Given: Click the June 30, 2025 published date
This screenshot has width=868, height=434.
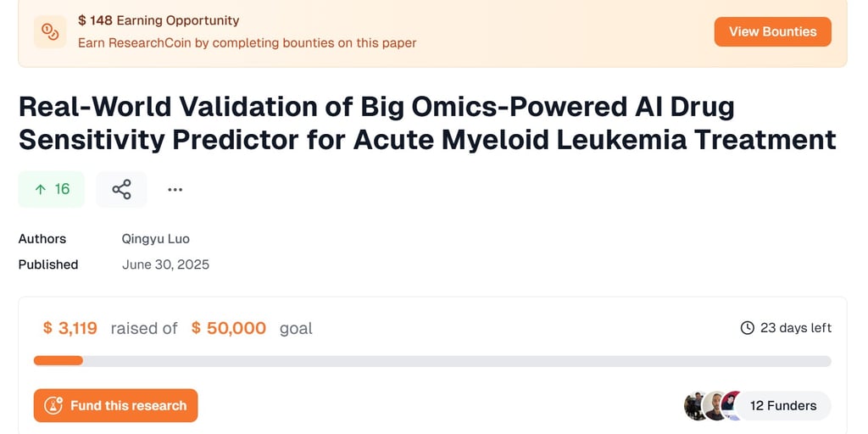Looking at the screenshot, I should pos(165,264).
